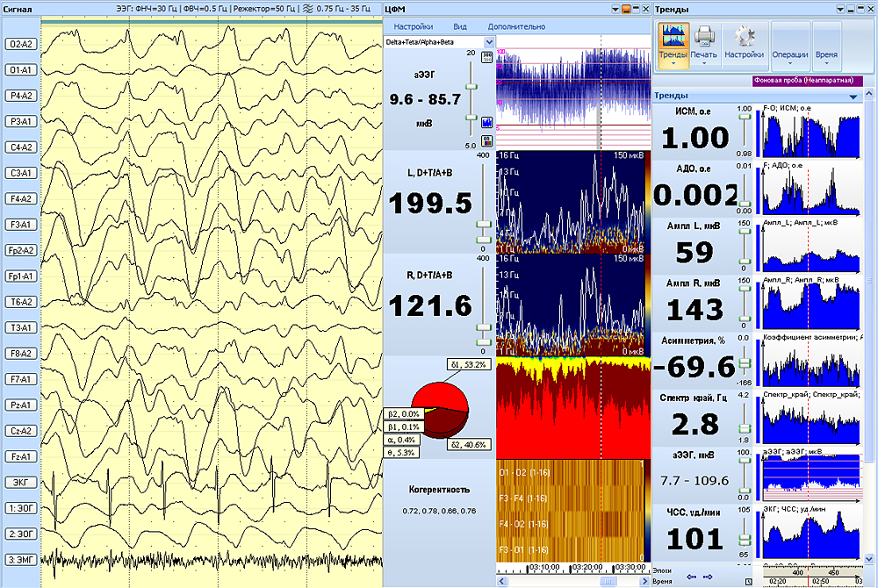Select the ЭКГ channel label
This screenshot has width=878, height=588.
coord(21,483)
